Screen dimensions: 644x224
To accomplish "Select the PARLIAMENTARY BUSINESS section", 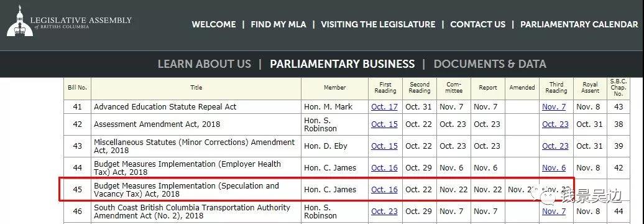I will [342, 64].
